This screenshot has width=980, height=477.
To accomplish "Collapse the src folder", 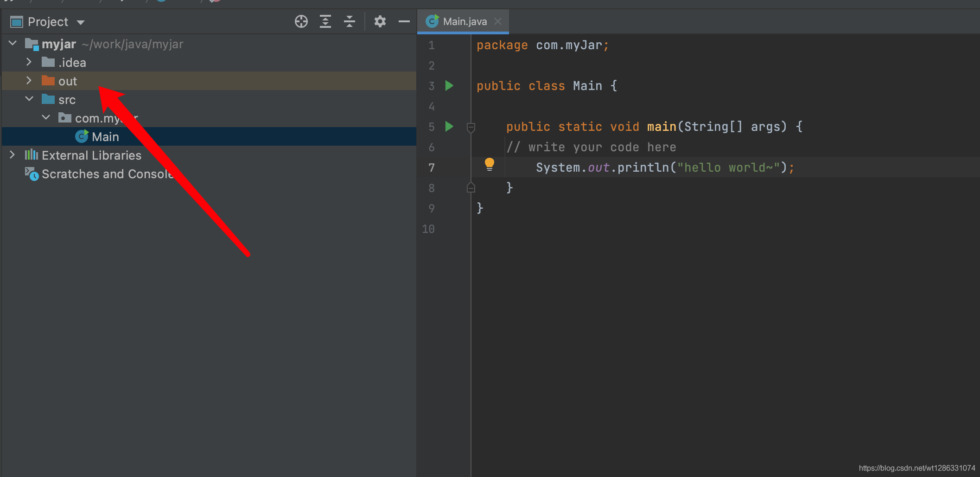I will click(29, 99).
